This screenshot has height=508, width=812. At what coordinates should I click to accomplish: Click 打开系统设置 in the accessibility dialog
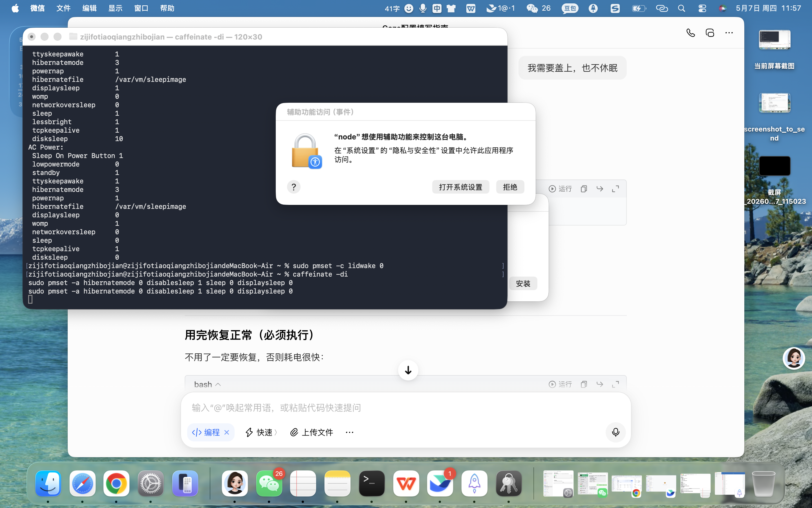point(460,187)
